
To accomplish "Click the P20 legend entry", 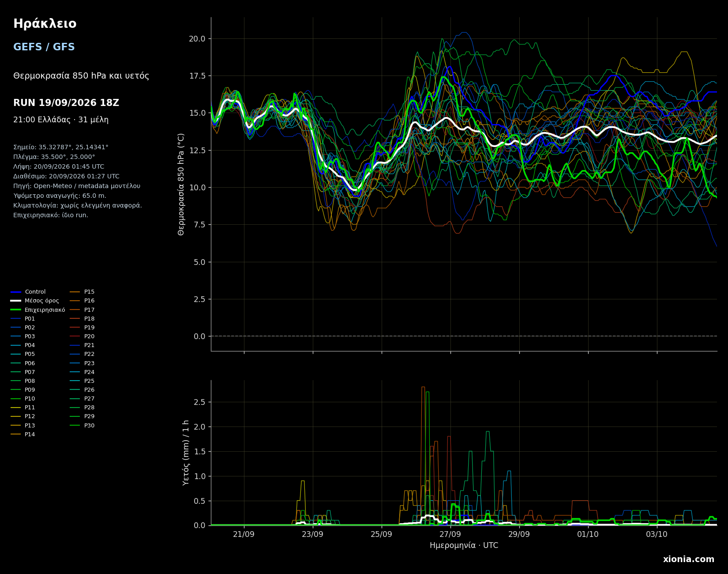I will 82,336.
